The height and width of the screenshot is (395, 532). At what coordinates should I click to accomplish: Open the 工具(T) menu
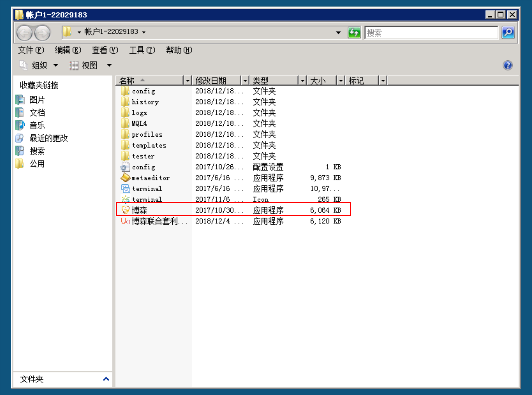[142, 50]
